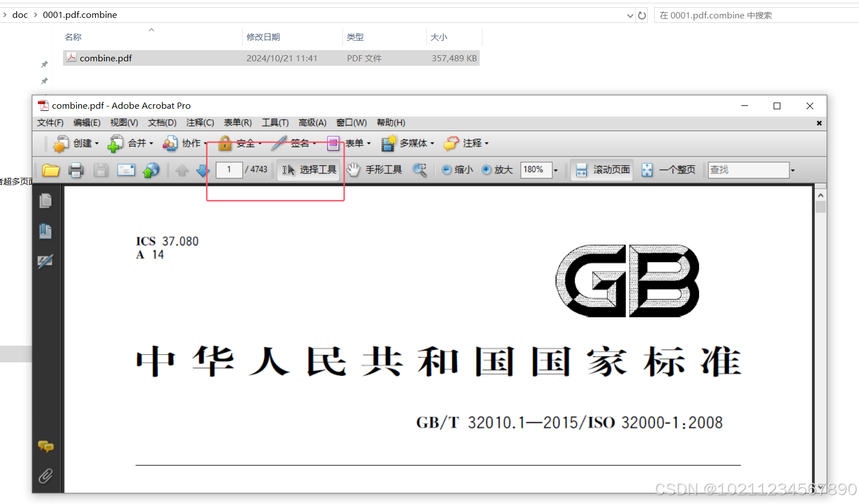Viewport: 859px width, 504px height.
Task: Click the Open file folder icon
Action: 51,170
